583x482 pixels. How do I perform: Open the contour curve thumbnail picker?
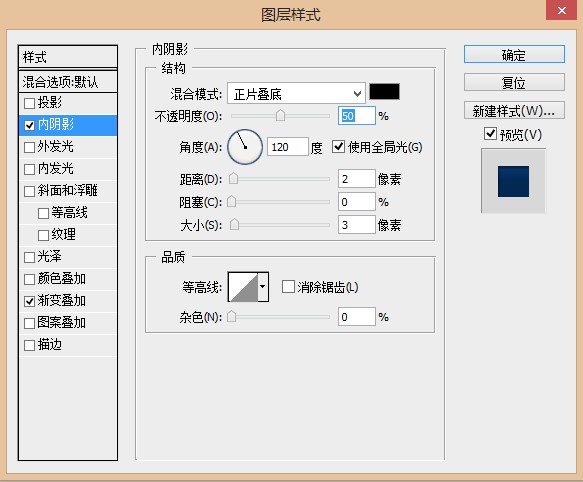pos(243,287)
